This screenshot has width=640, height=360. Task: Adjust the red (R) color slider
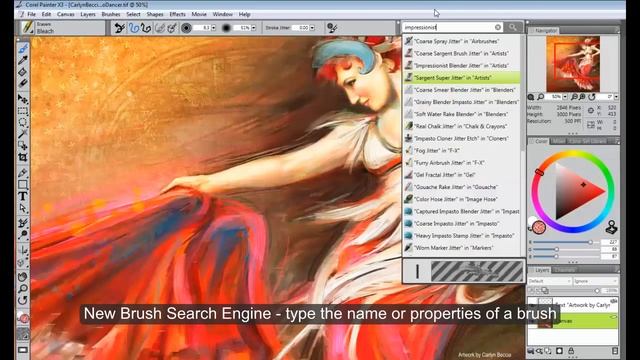click(x=567, y=242)
